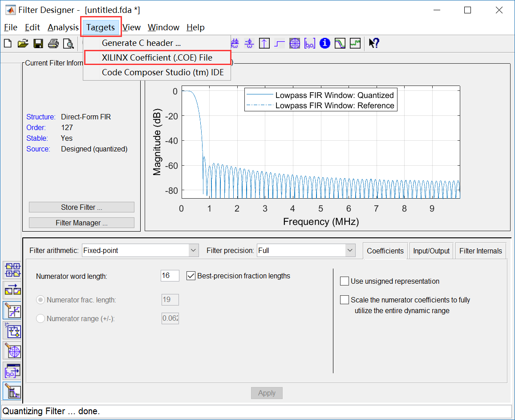
Task: Activate the What's This help icon
Action: coord(374,43)
